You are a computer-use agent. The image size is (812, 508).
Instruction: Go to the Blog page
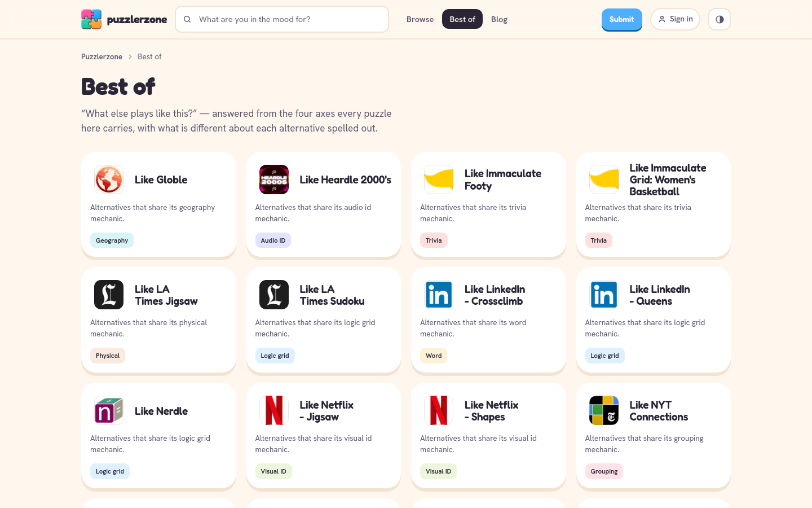[499, 19]
